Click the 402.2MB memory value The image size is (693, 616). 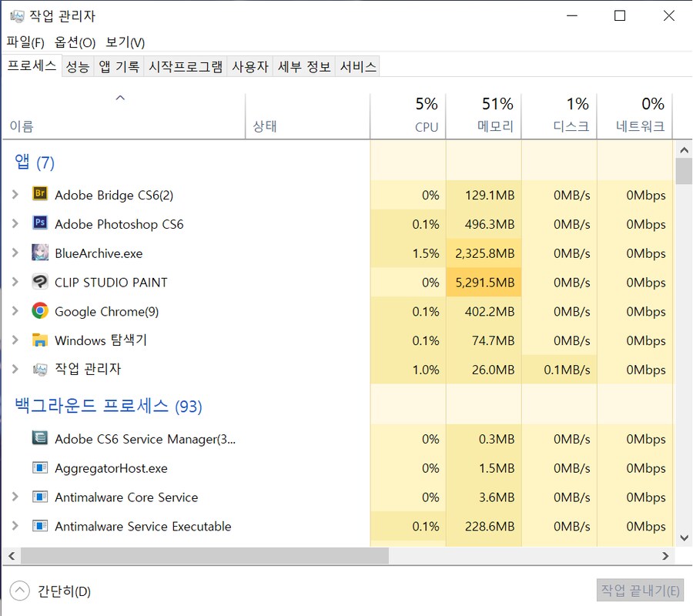(489, 312)
